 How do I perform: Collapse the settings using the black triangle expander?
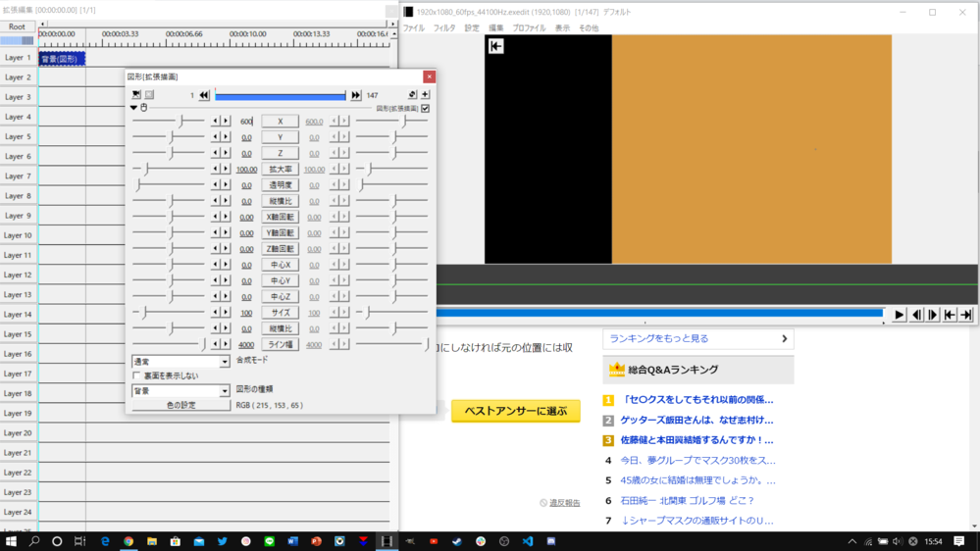tap(134, 108)
